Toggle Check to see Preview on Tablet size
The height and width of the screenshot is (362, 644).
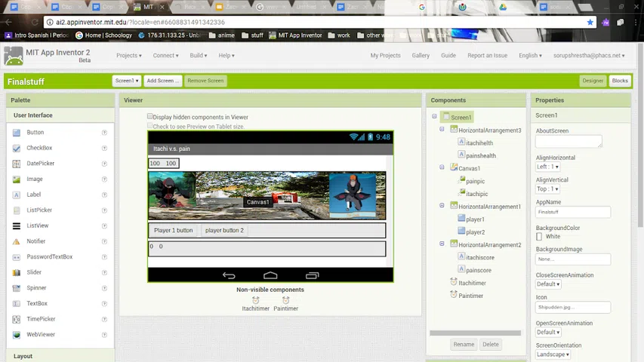tap(150, 126)
